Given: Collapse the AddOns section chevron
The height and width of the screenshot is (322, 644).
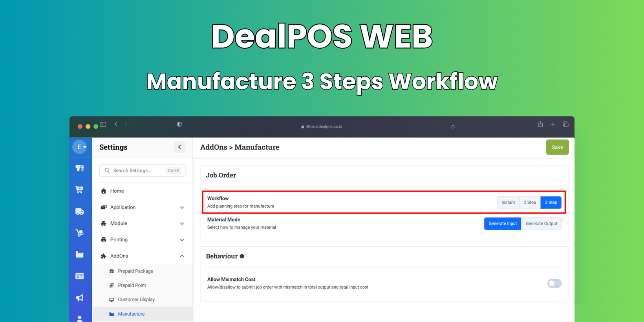Looking at the screenshot, I should (x=182, y=256).
